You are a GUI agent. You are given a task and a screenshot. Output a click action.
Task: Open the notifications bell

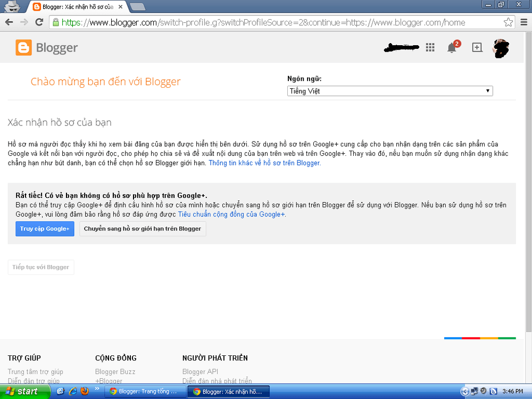coord(452,48)
